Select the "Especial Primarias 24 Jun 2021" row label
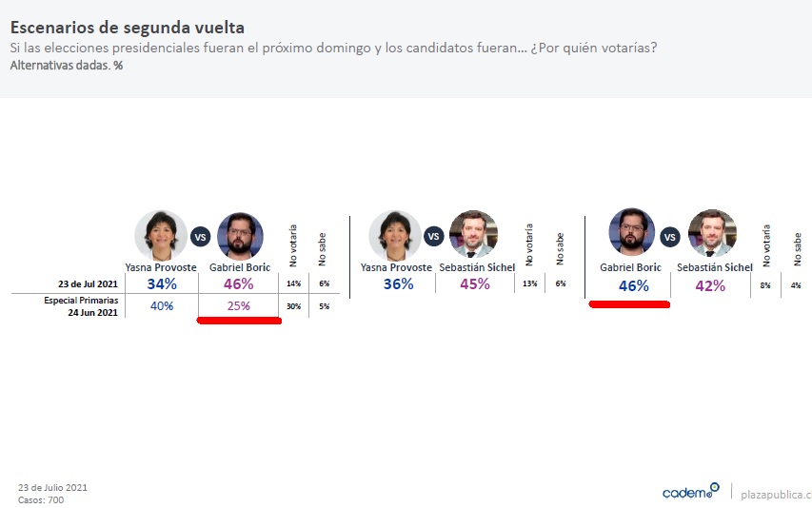Screen dimensions: 812x508 click(81, 306)
